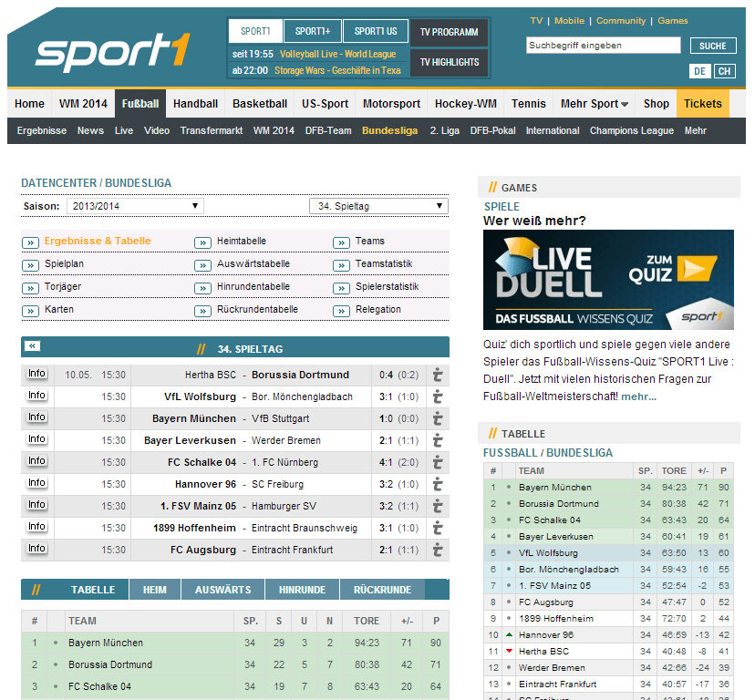This screenshot has height=700, width=755.
Task: Click the Live Duell quiz banner
Action: (608, 280)
